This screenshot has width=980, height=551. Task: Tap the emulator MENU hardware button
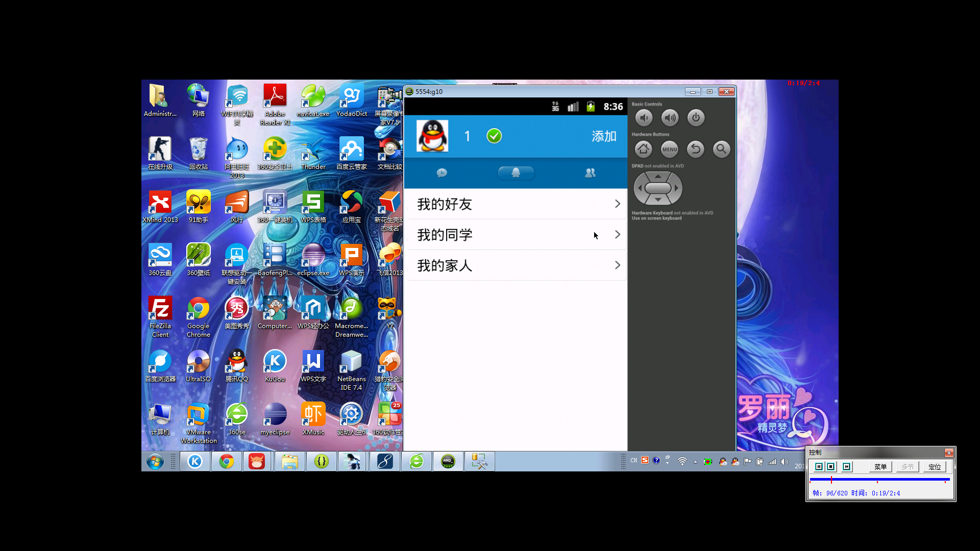pos(670,149)
